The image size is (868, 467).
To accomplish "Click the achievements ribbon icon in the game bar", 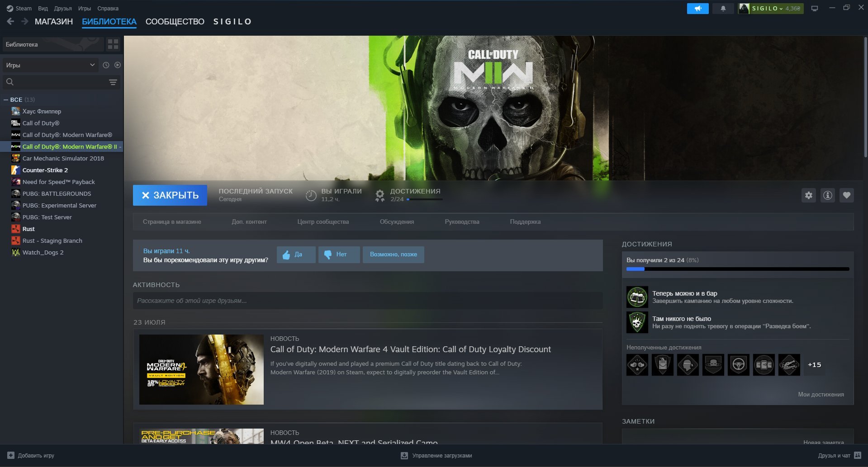I will click(380, 195).
